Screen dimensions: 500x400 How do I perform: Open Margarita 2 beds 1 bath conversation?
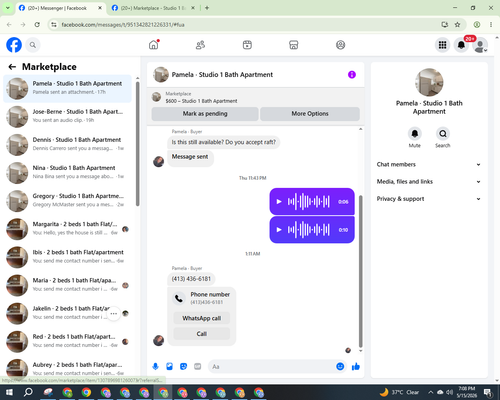pos(67,229)
